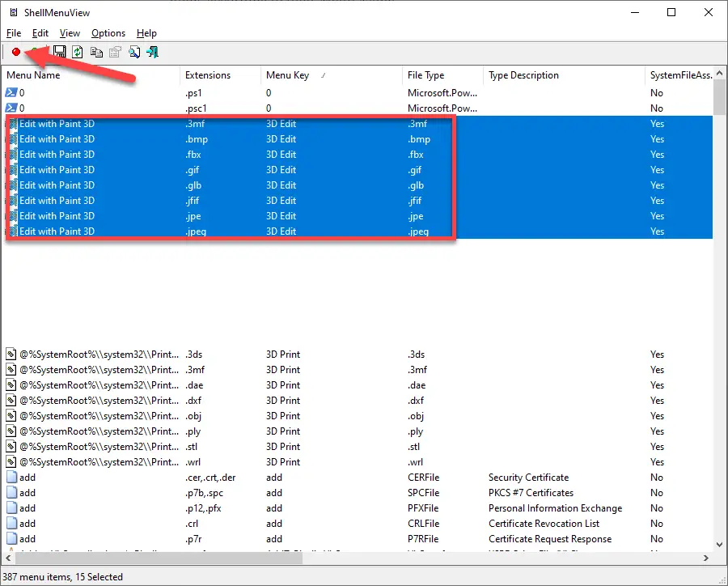Viewport: 728px width, 586px height.
Task: Click the Find magnifier toolbar icon
Action: 134,52
